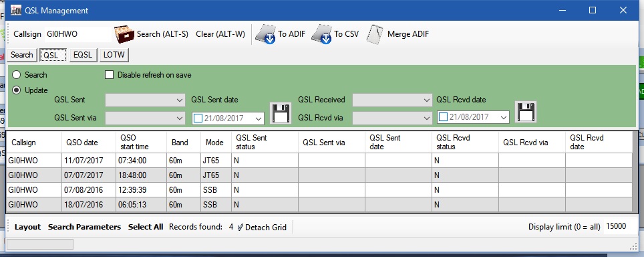
Task: Open the Layout menu
Action: click(27, 227)
